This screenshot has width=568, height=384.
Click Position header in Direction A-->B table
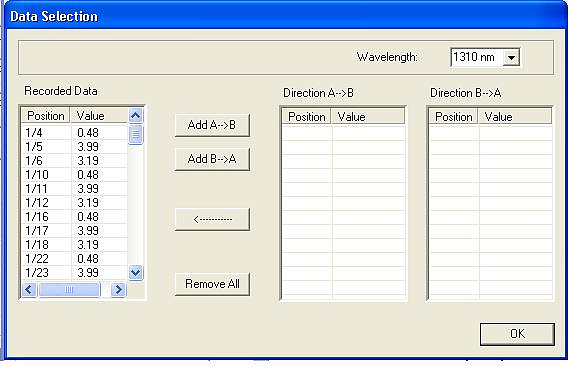coord(307,117)
